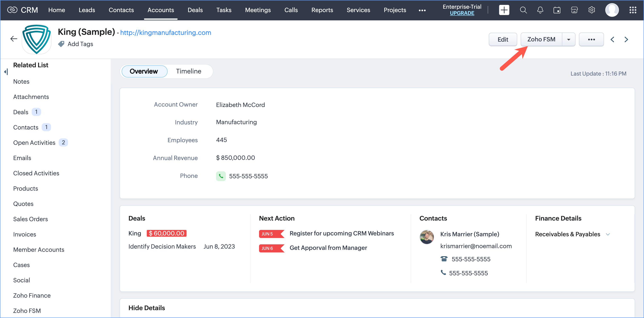The image size is (644, 318).
Task: Collapse the Related List sidebar
Action: click(6, 72)
